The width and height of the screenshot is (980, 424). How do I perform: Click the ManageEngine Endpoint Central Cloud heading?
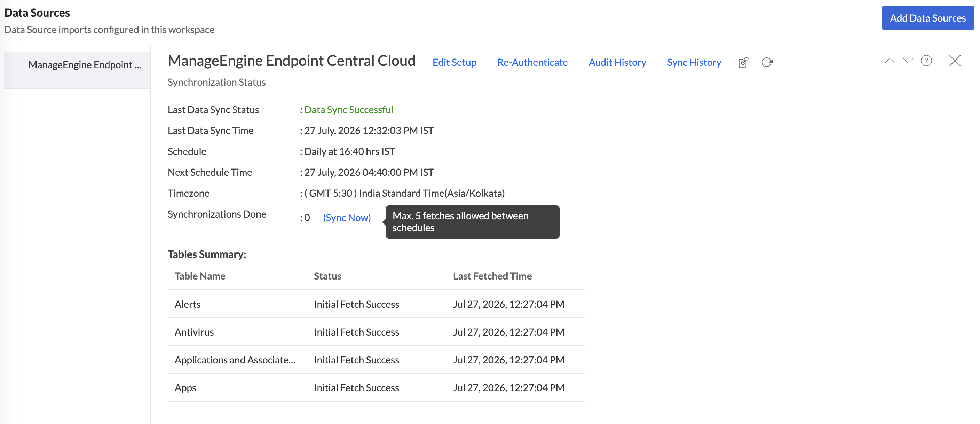[291, 61]
